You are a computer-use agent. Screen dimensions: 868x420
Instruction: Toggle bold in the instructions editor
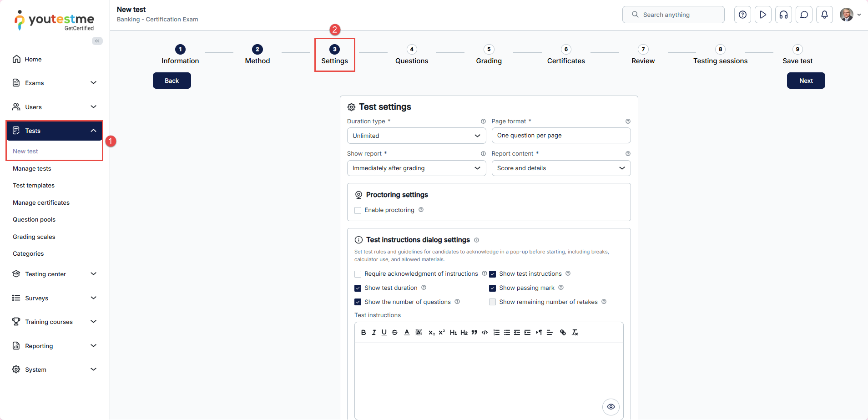pyautogui.click(x=363, y=333)
